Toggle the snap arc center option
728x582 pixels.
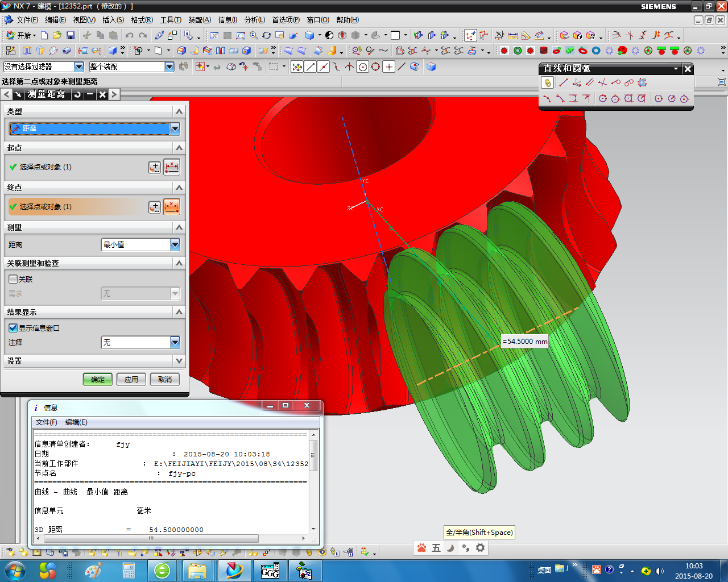coord(363,66)
